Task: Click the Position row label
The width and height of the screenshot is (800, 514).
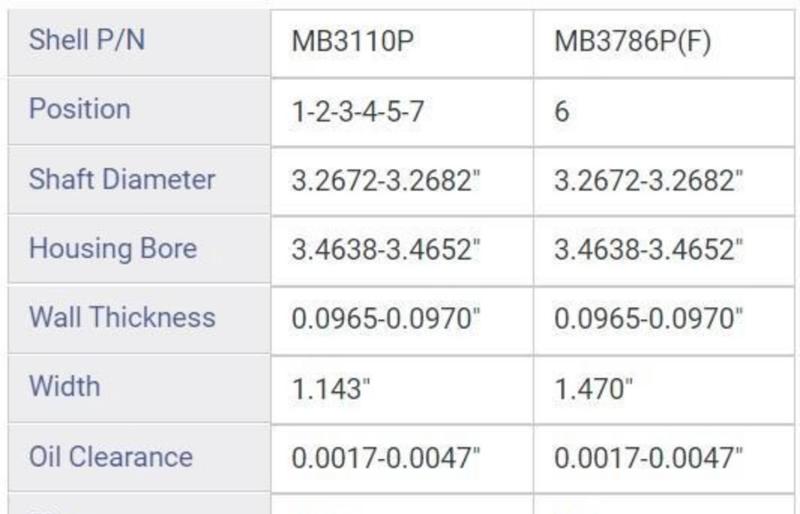Action: [80, 109]
